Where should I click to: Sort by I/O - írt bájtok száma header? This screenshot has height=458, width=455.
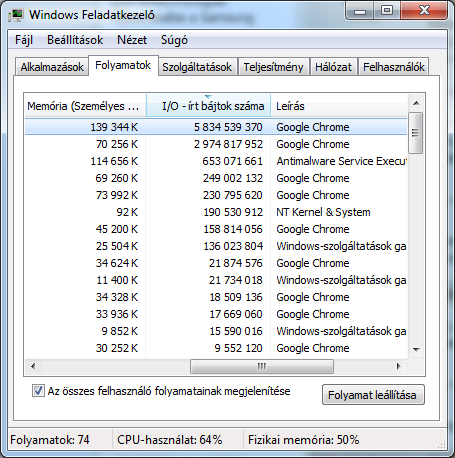pyautogui.click(x=208, y=106)
